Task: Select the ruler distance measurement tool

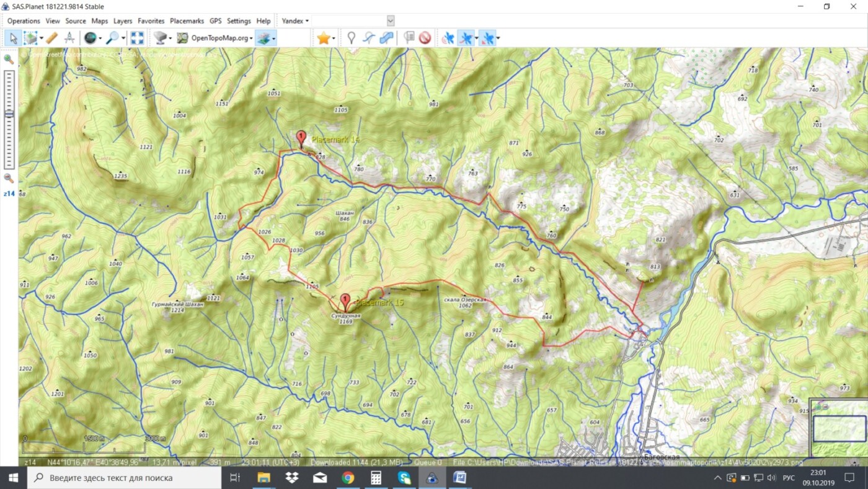Action: click(x=52, y=38)
